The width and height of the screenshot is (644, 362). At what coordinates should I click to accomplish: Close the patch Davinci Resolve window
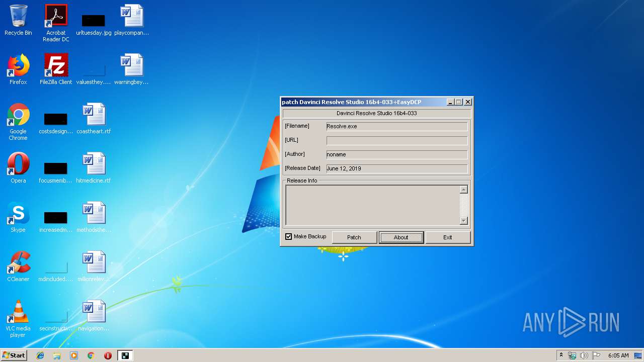pyautogui.click(x=467, y=102)
